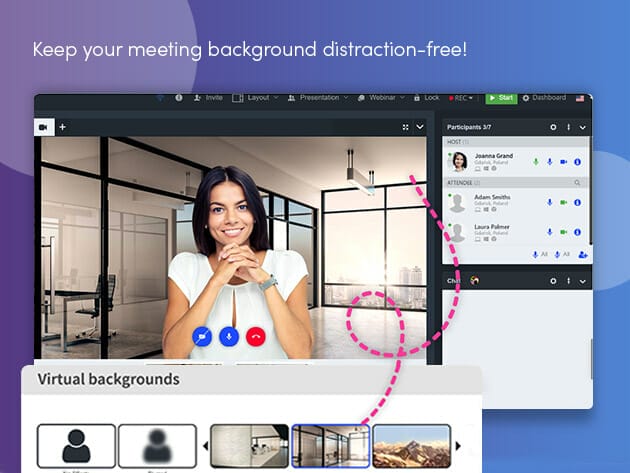Select the mountain virtual background thumbnail
Screen dimensions: 630x473
pos(410,446)
